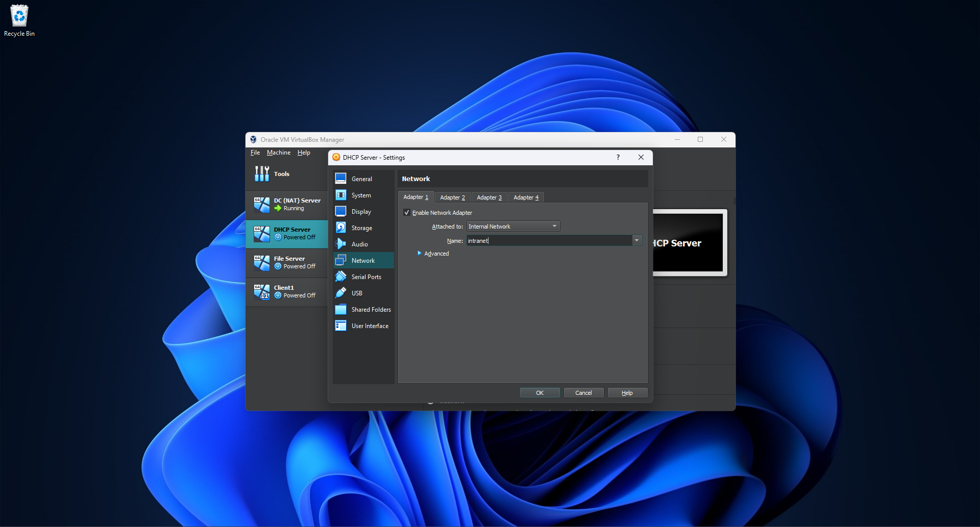Screen dimensions: 980x527
Task: Maximize the VirtualBox Manager window
Action: click(700, 139)
